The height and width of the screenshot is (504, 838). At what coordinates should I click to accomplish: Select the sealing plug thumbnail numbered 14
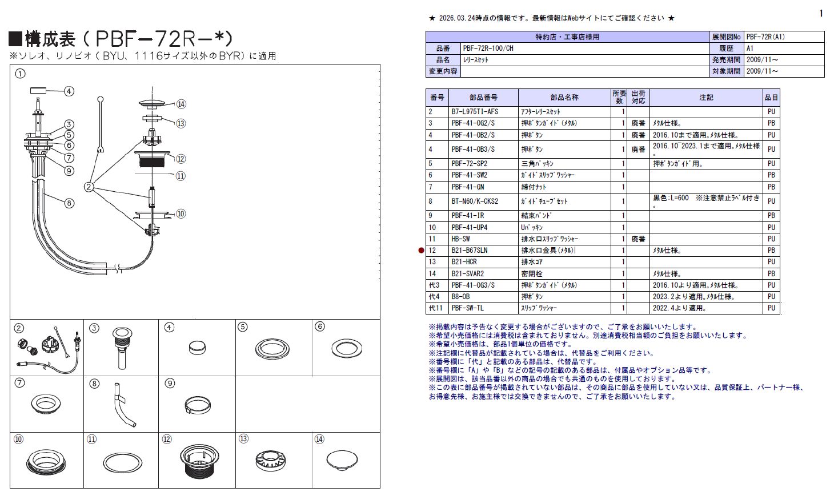pos(342,460)
